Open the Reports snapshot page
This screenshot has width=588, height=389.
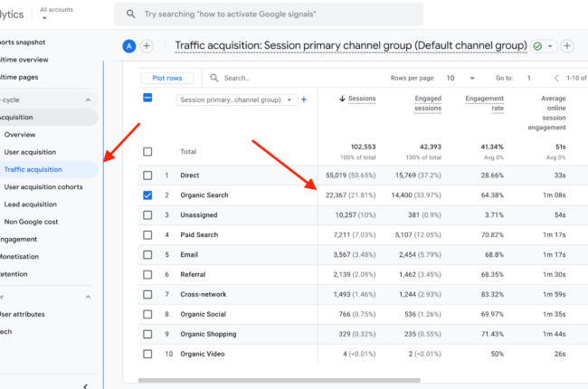(23, 42)
